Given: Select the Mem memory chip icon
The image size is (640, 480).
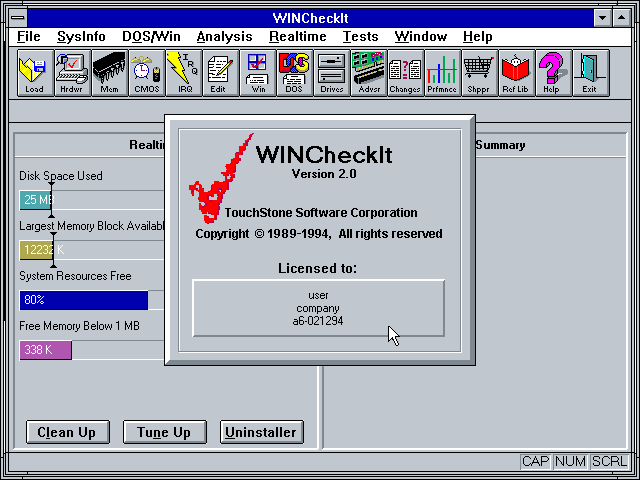Looking at the screenshot, I should (x=109, y=73).
